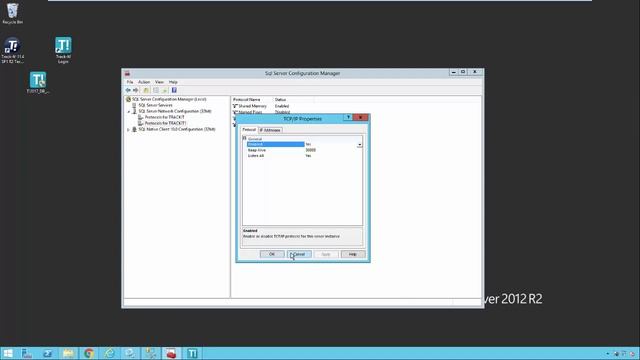Open the View menu
This screenshot has height=360, width=640.
pos(159,82)
